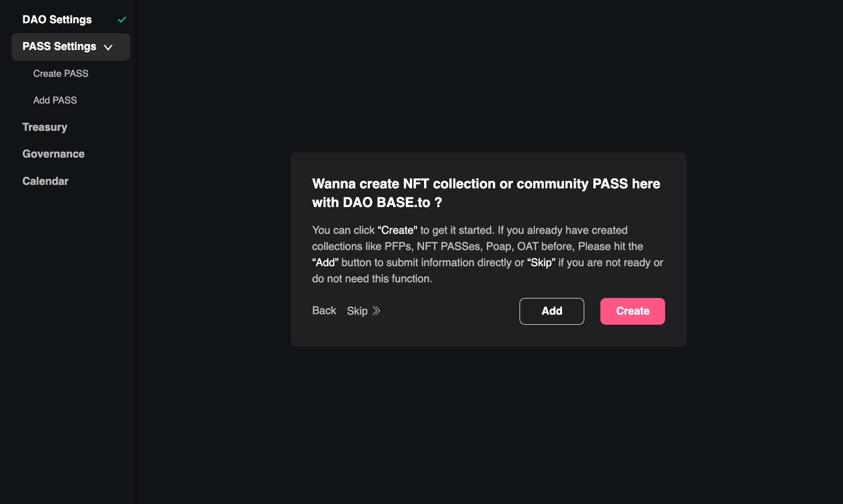Click the Back link in the dialog
This screenshot has width=843, height=504.
324,311
